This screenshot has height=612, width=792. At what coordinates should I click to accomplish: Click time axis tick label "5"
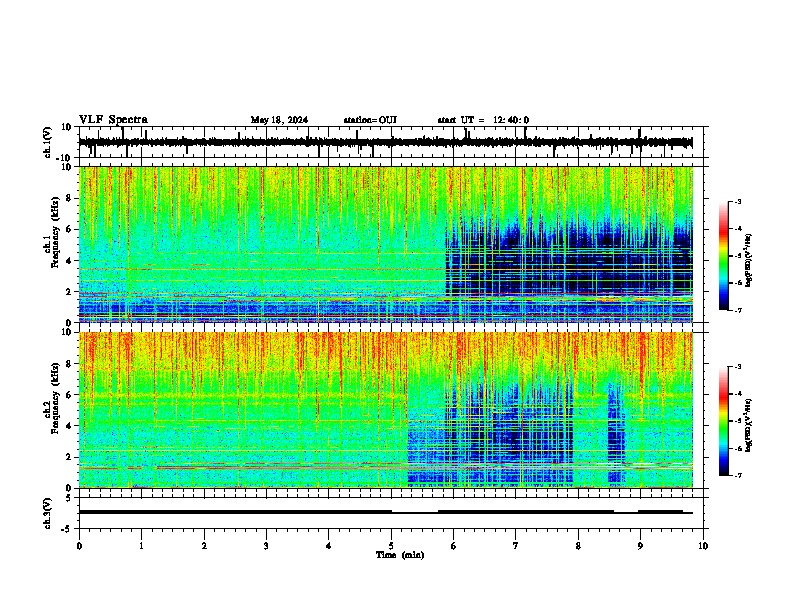[391, 546]
